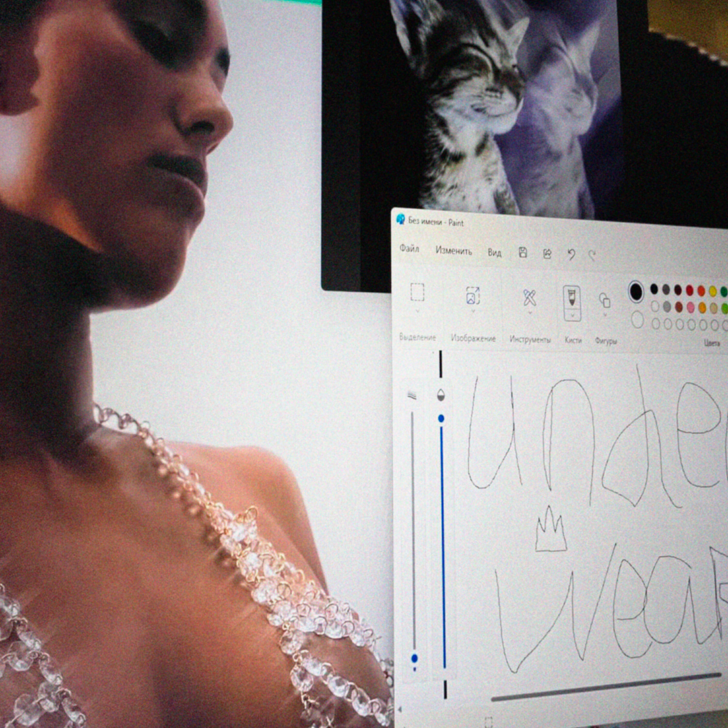Pick the small black palette swatch
Image resolution: width=728 pixels, height=728 pixels.
pos(654,289)
